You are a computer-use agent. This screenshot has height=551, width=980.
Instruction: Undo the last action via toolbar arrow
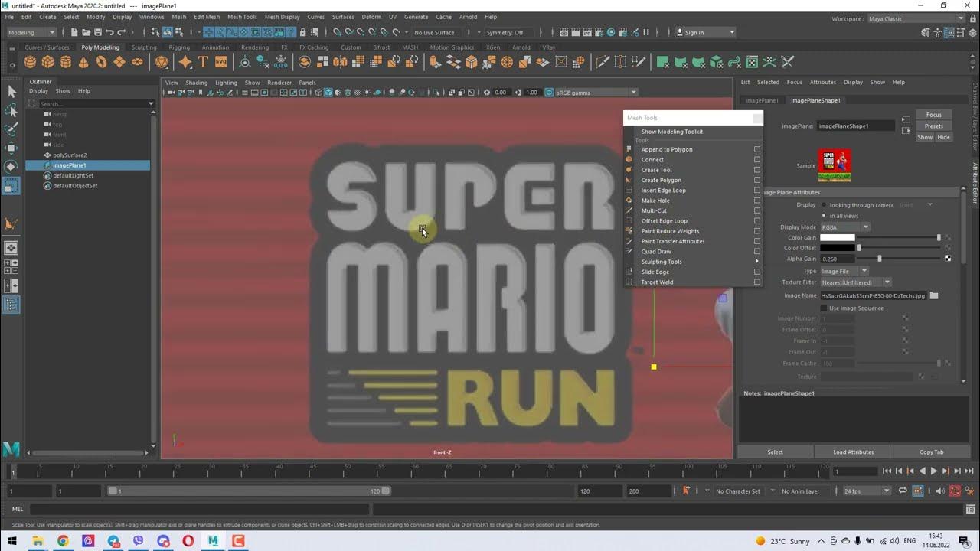click(109, 32)
